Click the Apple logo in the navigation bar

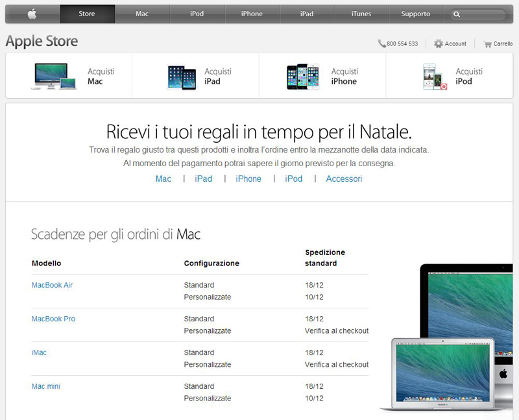click(32, 14)
